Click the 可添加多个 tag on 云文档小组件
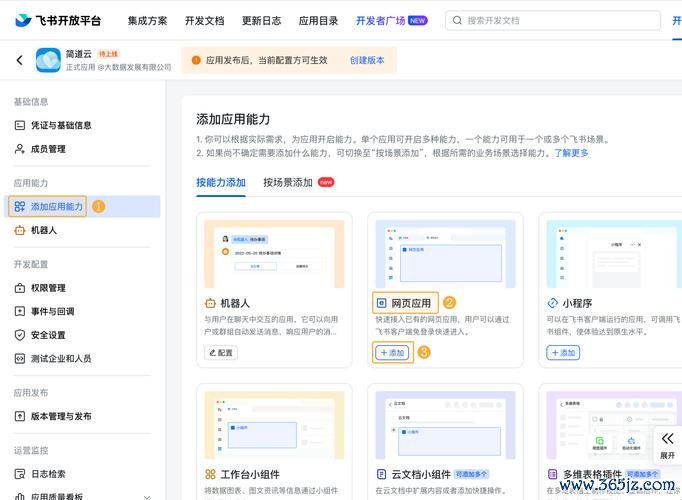Image resolution: width=682 pixels, height=500 pixels. 471,474
